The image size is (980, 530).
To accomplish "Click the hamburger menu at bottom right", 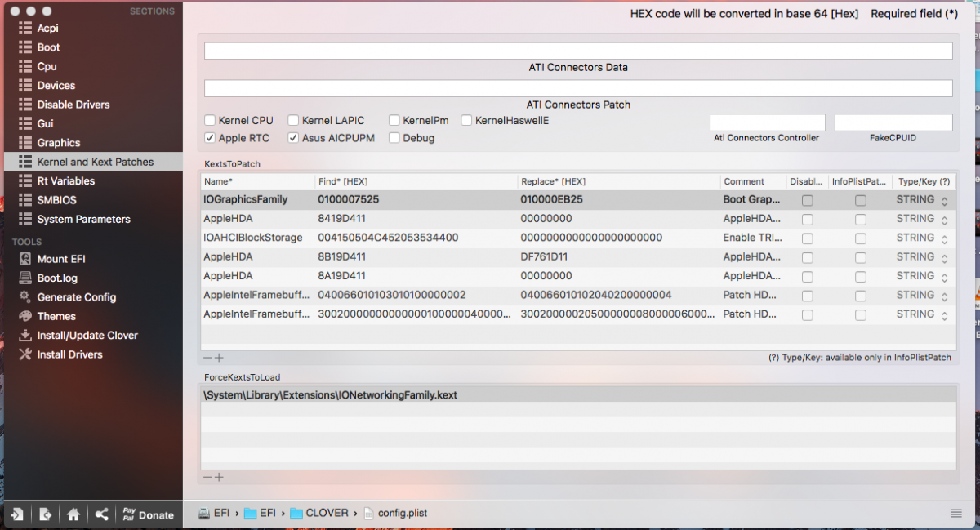I will [x=955, y=513].
